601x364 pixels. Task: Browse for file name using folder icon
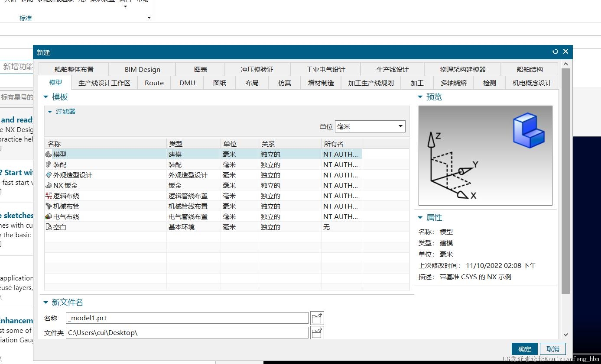pos(317,318)
